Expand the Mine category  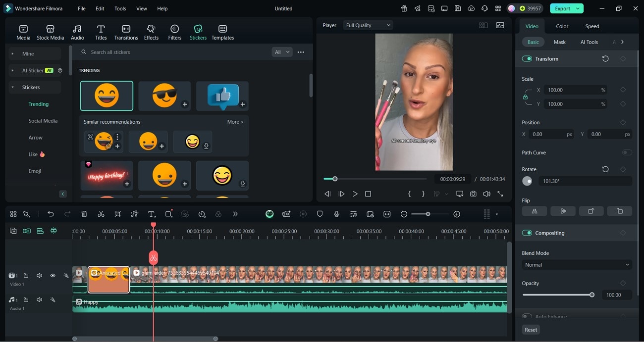(12, 53)
